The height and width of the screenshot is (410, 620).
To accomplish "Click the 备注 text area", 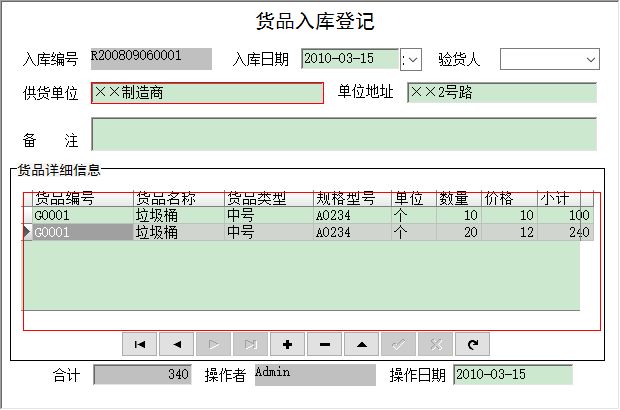I will click(344, 134).
